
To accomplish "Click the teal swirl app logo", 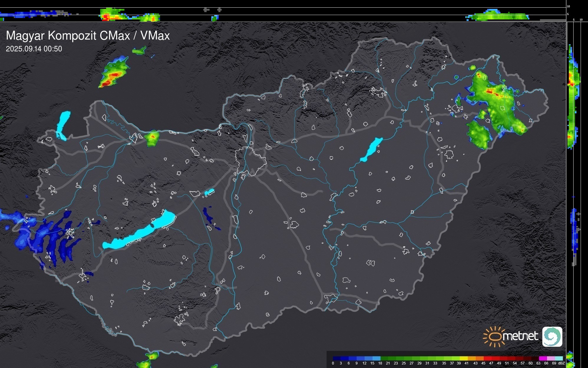I will (552, 336).
